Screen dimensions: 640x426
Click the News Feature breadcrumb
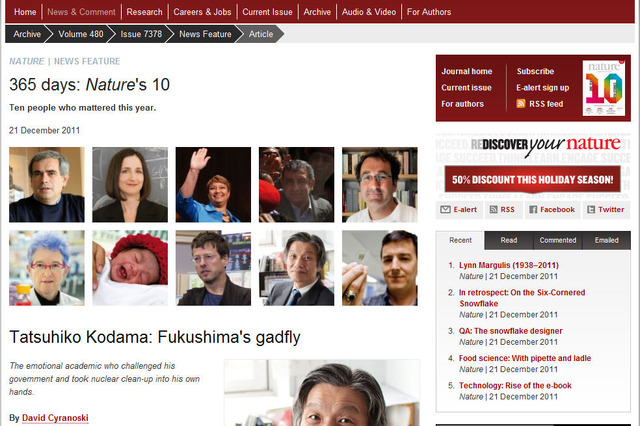(205, 34)
